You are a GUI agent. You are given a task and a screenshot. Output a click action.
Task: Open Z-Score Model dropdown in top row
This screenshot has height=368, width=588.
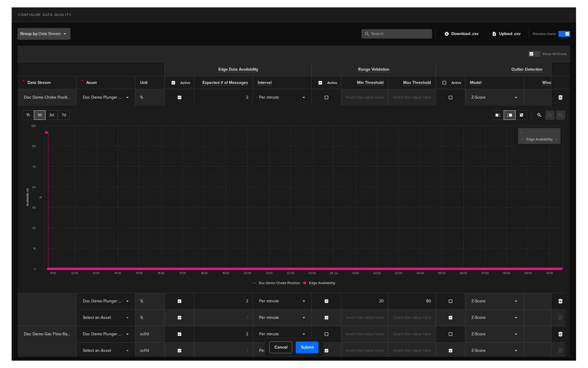tap(494, 97)
